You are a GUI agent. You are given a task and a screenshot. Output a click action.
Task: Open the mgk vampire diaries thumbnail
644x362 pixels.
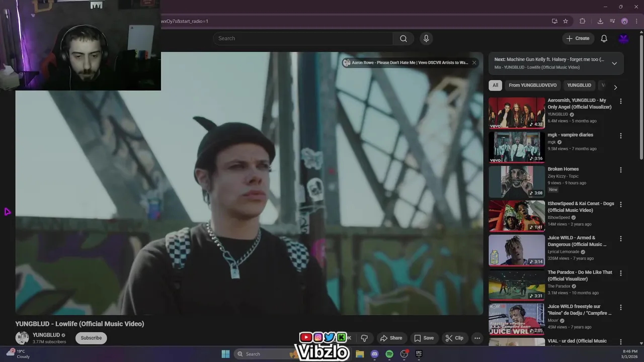point(517,147)
